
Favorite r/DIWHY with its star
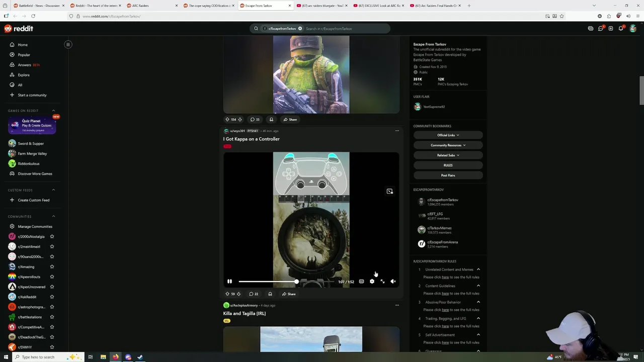pyautogui.click(x=52, y=347)
